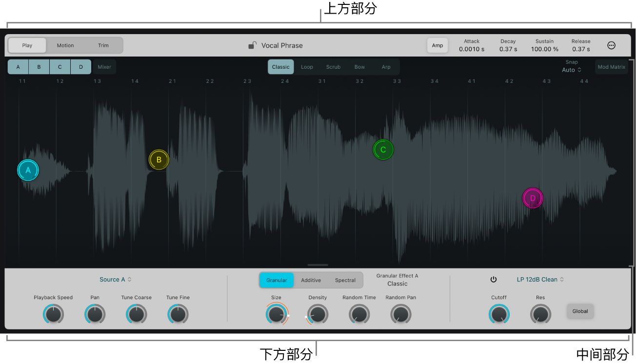Click the Granular Effect A Classic label
Screen dimensions: 637x364
pos(398,280)
